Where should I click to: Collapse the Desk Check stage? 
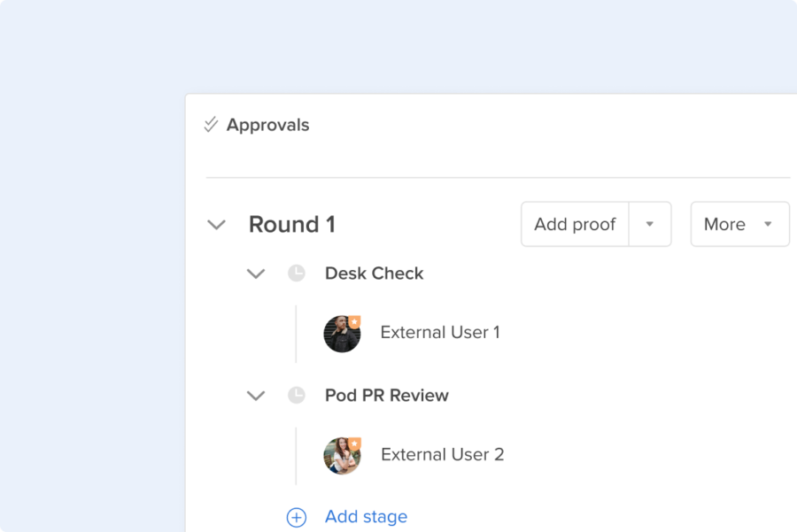point(256,274)
